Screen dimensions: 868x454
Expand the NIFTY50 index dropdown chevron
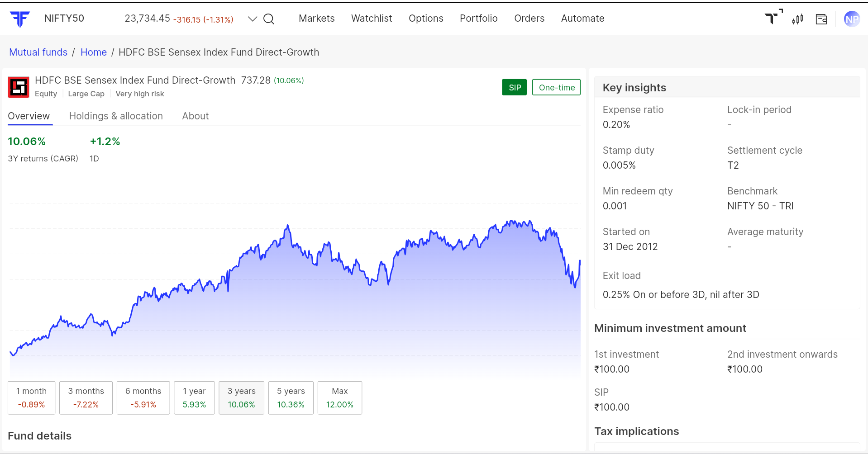[x=253, y=19]
